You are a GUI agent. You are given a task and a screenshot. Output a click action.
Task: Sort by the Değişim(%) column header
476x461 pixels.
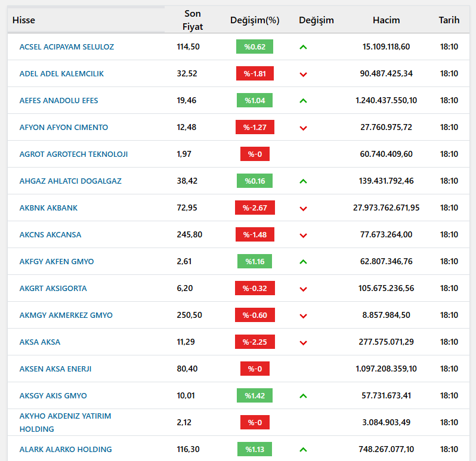click(x=255, y=20)
